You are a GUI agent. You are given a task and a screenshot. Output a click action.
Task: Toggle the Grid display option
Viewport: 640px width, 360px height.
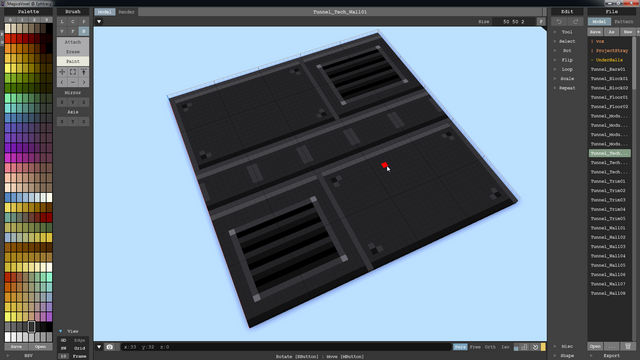click(x=80, y=348)
